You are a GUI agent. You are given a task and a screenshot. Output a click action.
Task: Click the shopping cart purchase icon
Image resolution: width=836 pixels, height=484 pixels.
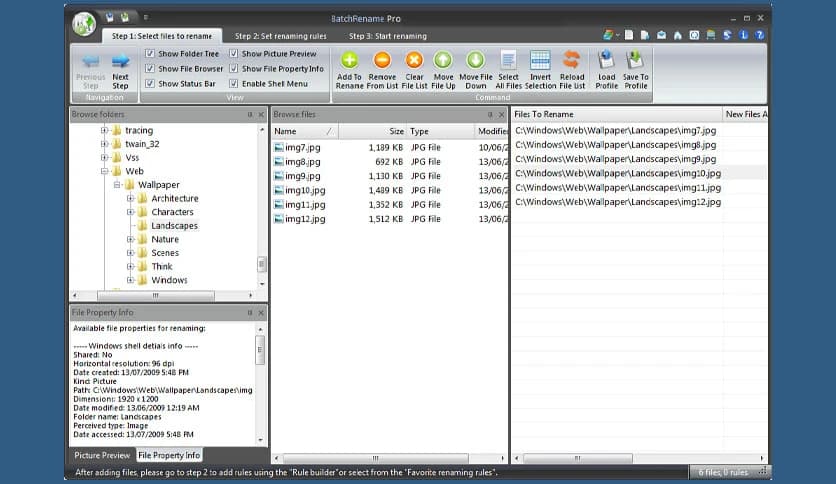711,35
